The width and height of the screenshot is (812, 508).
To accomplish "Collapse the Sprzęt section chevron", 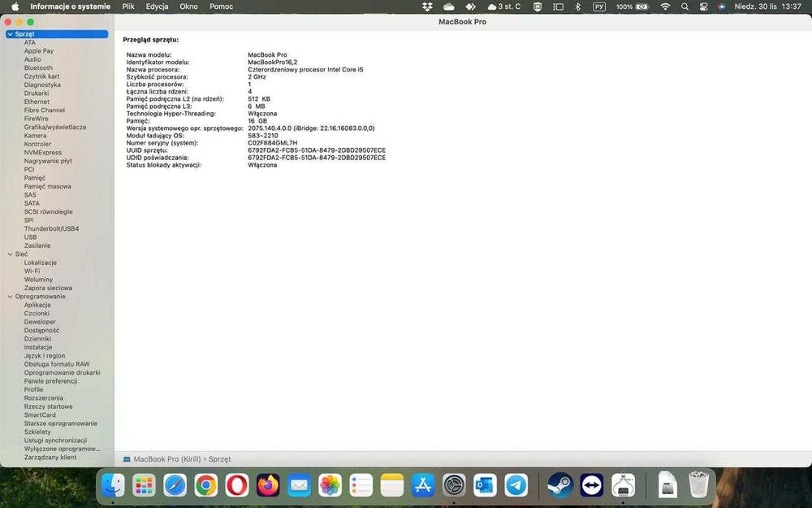I will tap(10, 34).
